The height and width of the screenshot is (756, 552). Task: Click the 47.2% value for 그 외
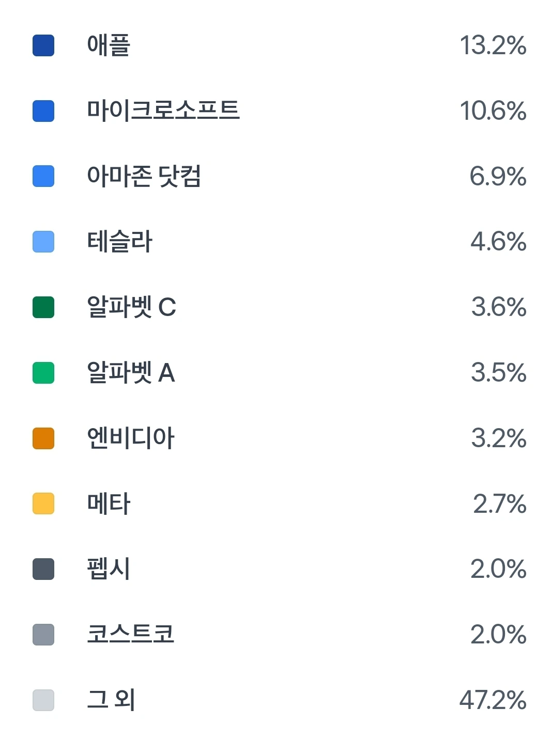tap(493, 700)
